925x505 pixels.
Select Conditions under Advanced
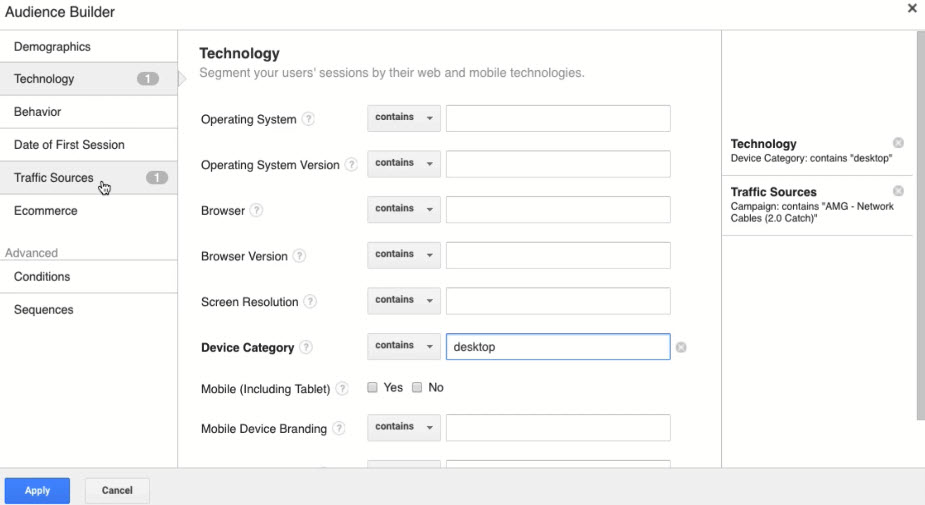pos(42,277)
